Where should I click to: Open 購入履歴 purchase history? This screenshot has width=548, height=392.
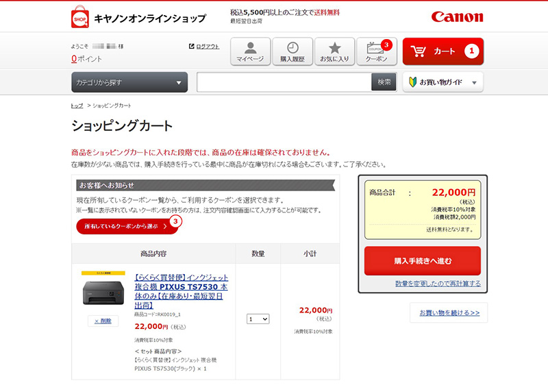pyautogui.click(x=292, y=51)
